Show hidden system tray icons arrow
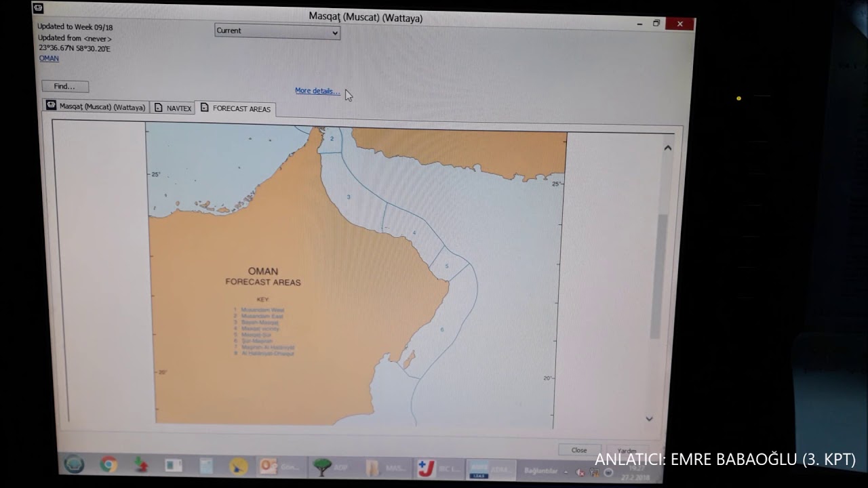The height and width of the screenshot is (488, 868). 566,471
